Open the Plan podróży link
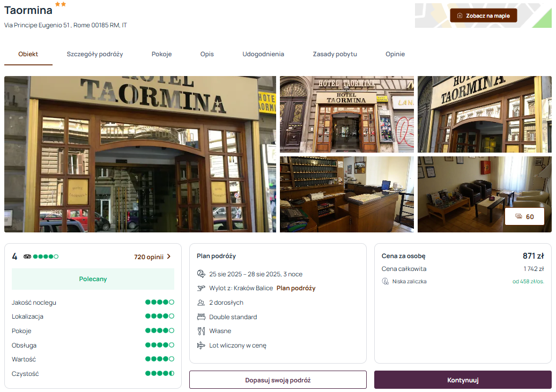The height and width of the screenshot is (392, 556). (x=296, y=288)
